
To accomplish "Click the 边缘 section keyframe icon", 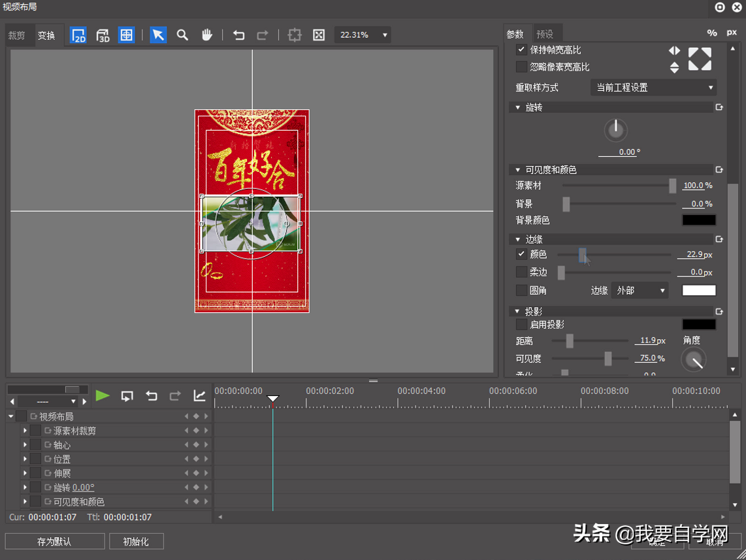I will (x=719, y=239).
